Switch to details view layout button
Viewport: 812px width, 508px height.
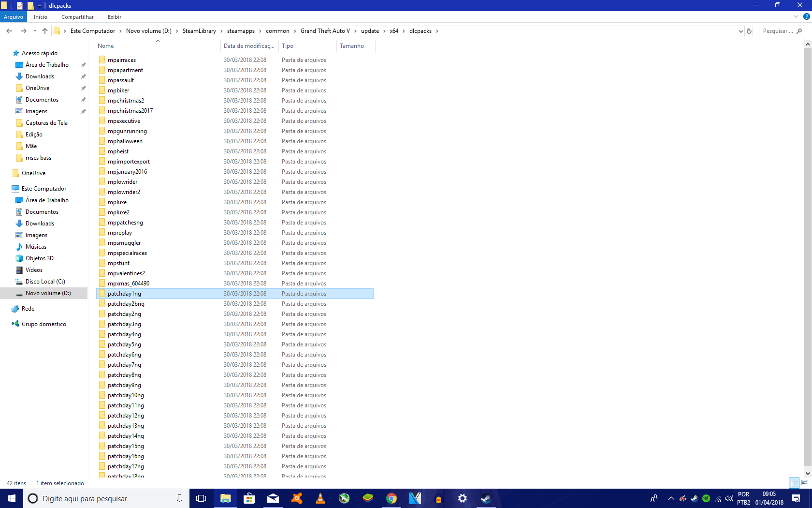tap(794, 483)
